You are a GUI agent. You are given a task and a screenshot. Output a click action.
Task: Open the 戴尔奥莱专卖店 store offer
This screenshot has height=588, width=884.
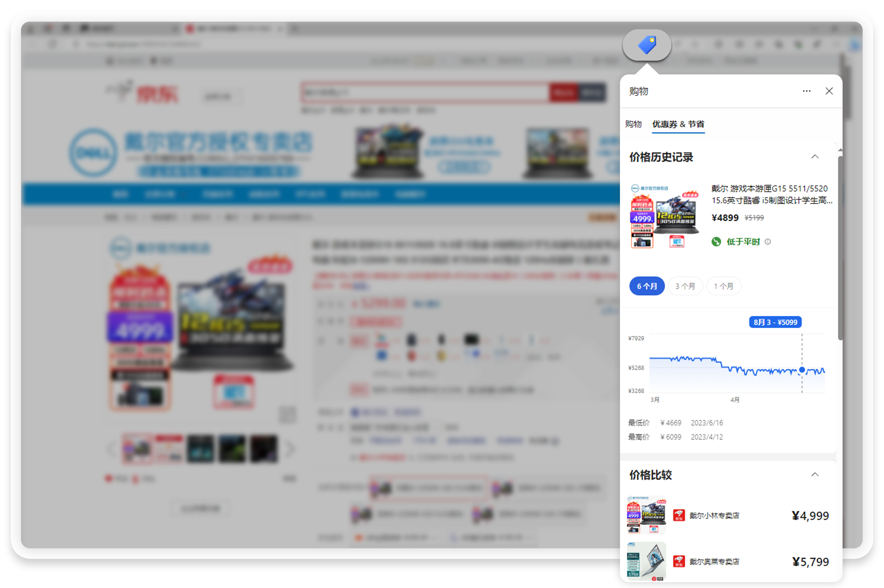click(x=714, y=561)
